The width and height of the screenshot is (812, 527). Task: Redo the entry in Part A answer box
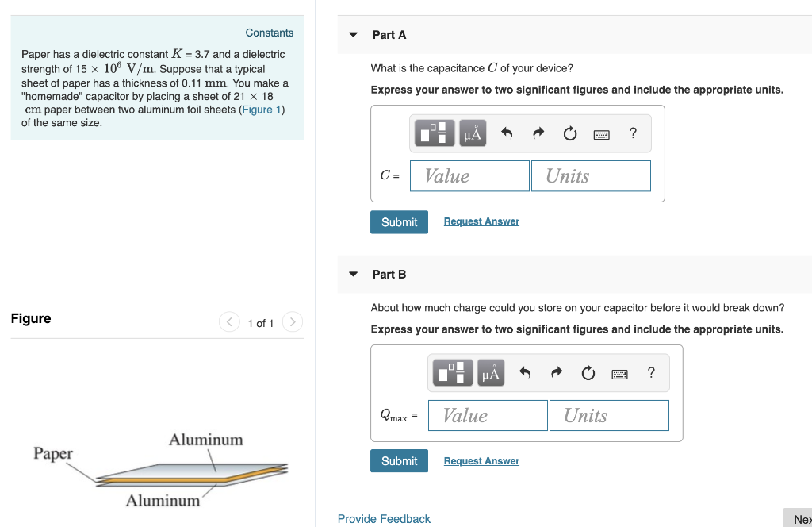pyautogui.click(x=538, y=133)
